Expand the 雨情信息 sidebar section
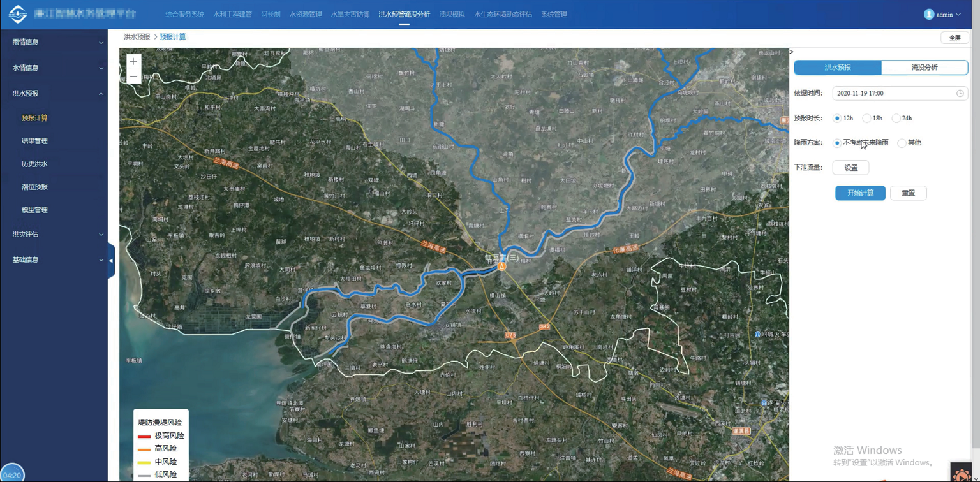Image resolution: width=980 pixels, height=482 pixels. 54,42
